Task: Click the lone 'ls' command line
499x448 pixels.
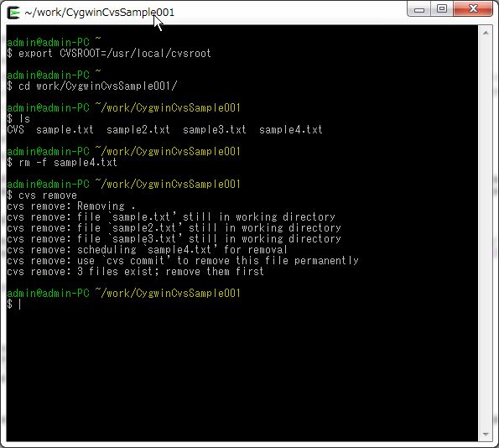Action: (x=18, y=119)
